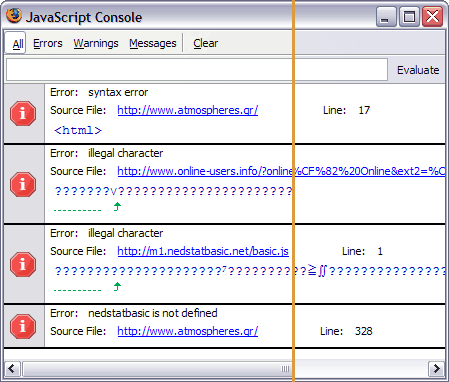The width and height of the screenshot is (449, 382).
Task: Clear the console output
Action: coord(206,43)
